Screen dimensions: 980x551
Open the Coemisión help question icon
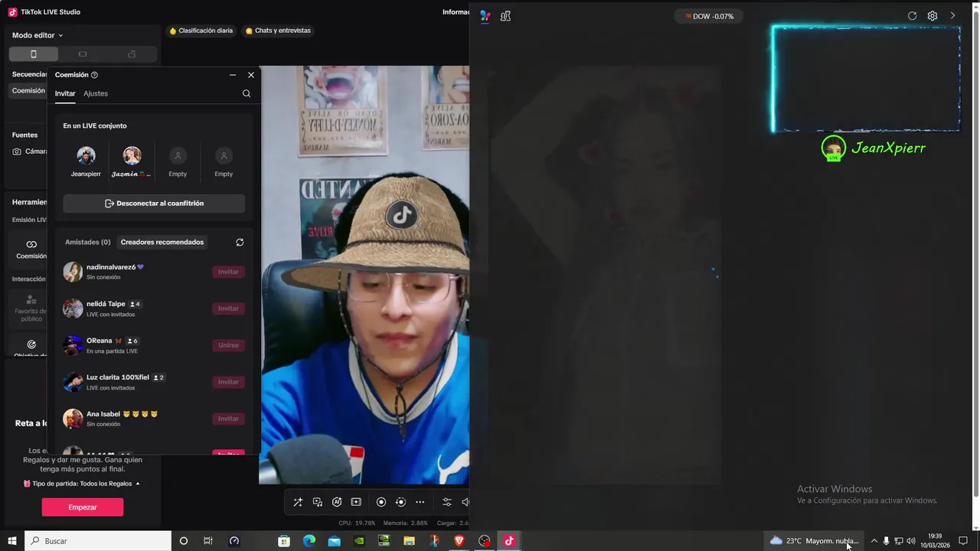click(94, 75)
